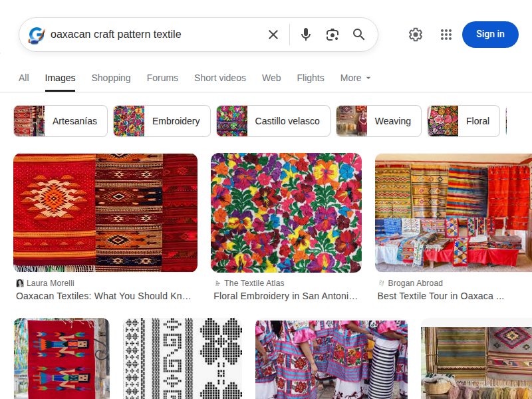The width and height of the screenshot is (532, 399).
Task: Select the Artesanías filter chip
Action: (74, 121)
